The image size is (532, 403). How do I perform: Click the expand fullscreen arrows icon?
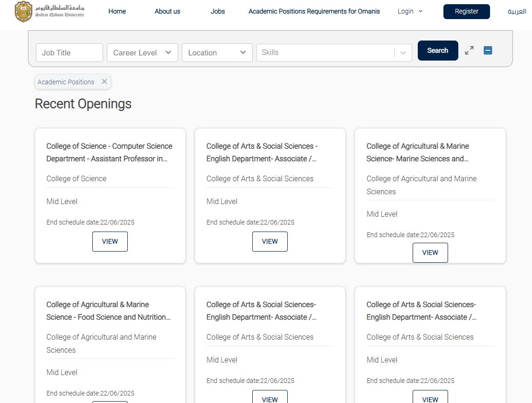469,50
